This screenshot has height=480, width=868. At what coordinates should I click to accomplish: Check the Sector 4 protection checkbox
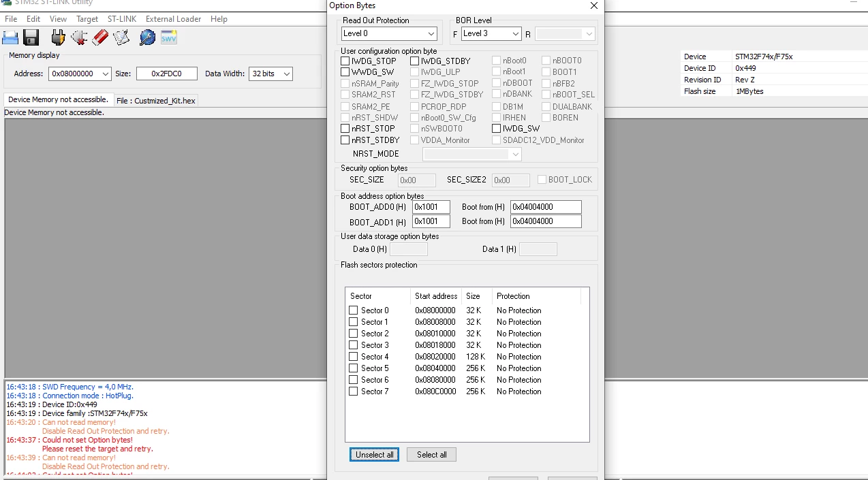354,357
